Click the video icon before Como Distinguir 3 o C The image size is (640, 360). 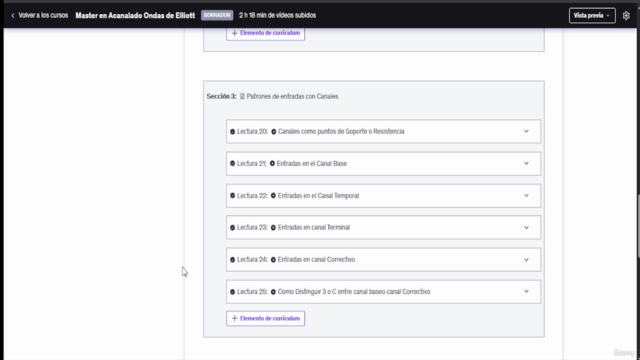(273, 292)
